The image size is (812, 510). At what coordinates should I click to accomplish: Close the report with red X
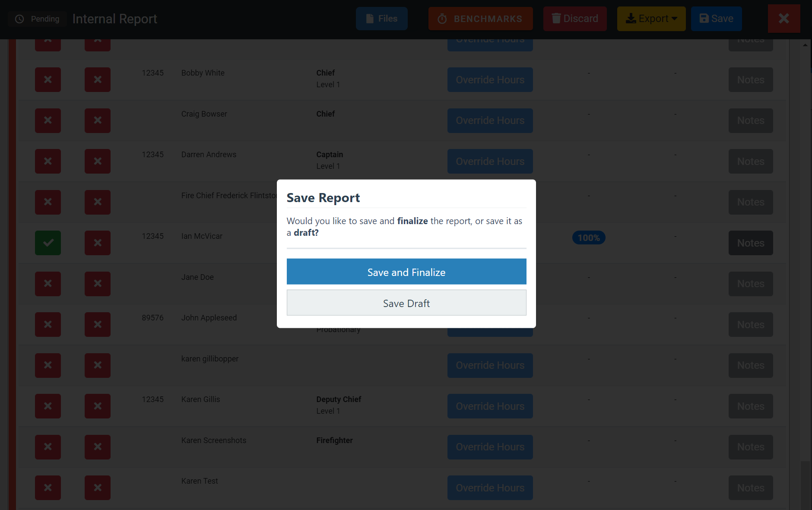tap(783, 19)
